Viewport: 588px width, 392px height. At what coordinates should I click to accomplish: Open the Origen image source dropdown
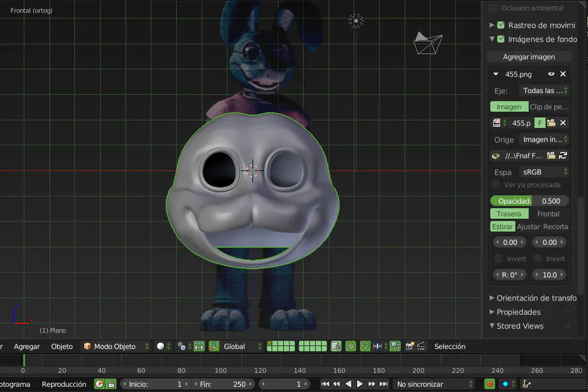[x=544, y=140]
